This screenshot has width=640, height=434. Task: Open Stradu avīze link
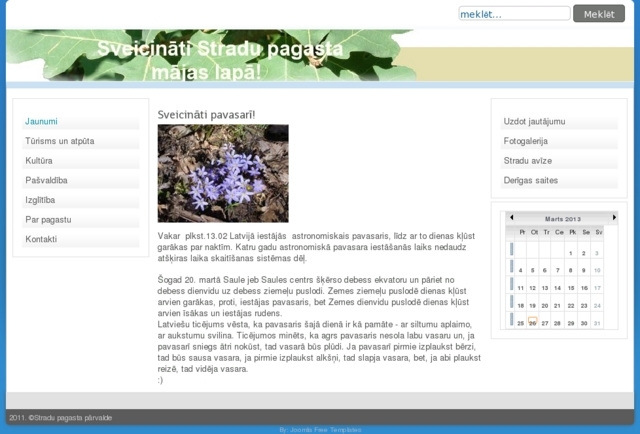pos(528,160)
